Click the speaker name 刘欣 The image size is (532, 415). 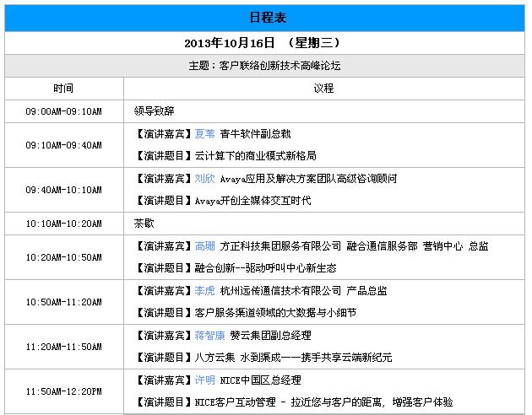coord(204,179)
